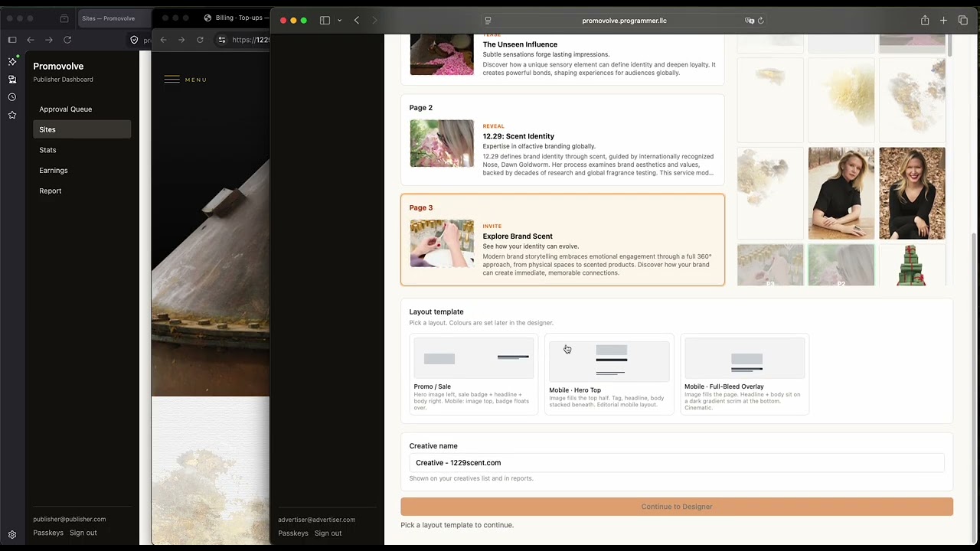Screen dimensions: 980x551
Task: Click the Continue to Designer button
Action: (677, 507)
